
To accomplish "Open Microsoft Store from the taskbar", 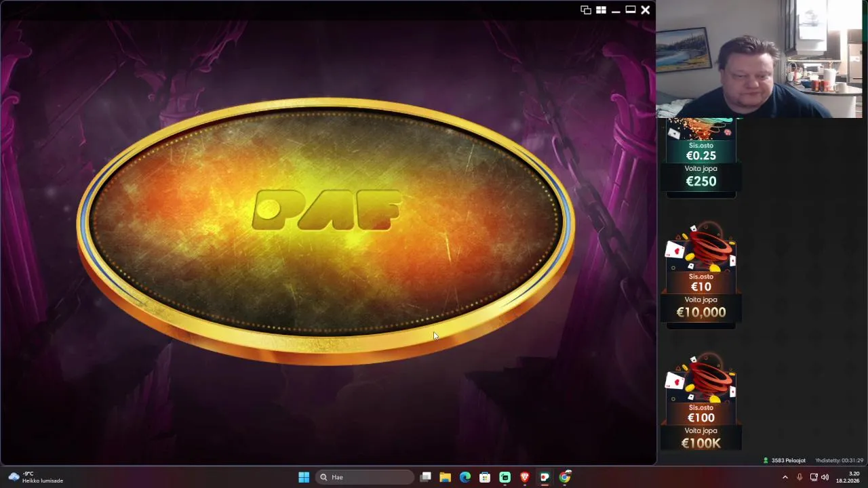I will [x=485, y=477].
